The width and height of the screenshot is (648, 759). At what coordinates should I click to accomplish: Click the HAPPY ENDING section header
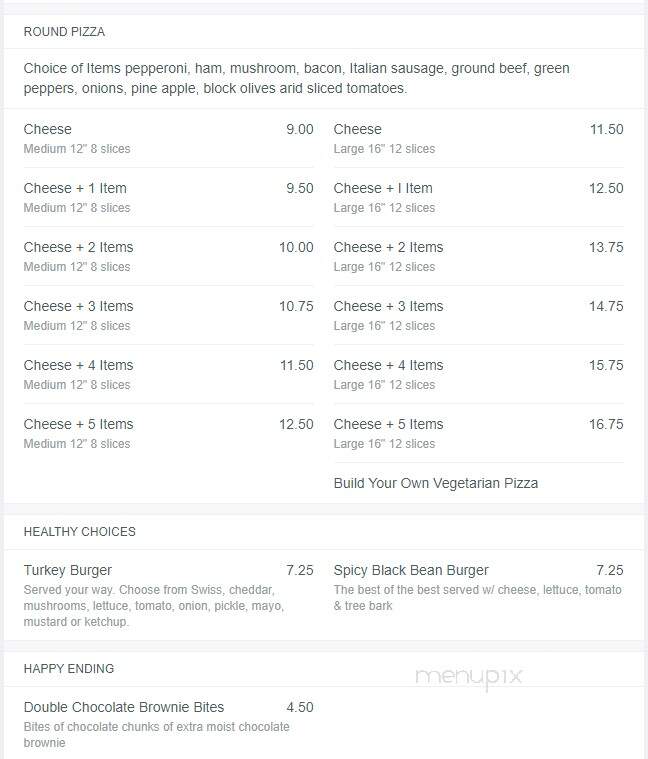69,668
